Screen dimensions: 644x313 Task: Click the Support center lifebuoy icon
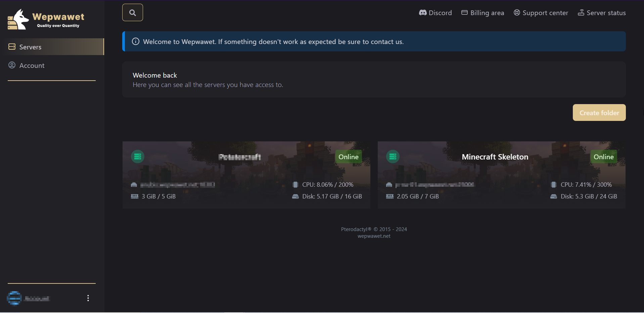tap(517, 12)
